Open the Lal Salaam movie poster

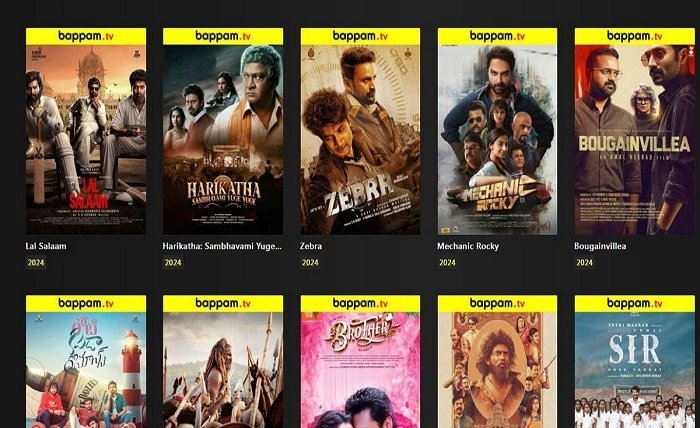(86, 131)
